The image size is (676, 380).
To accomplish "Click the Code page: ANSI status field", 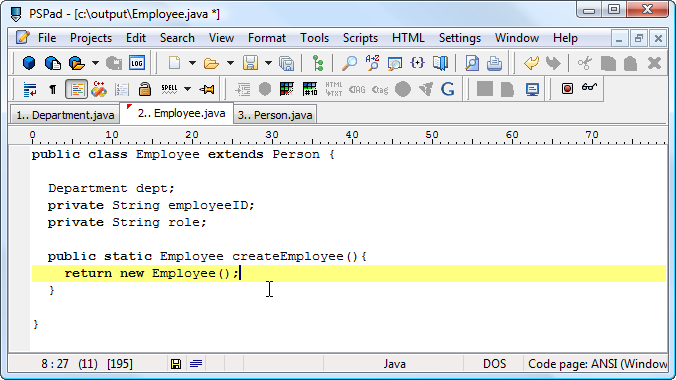I will pyautogui.click(x=597, y=364).
